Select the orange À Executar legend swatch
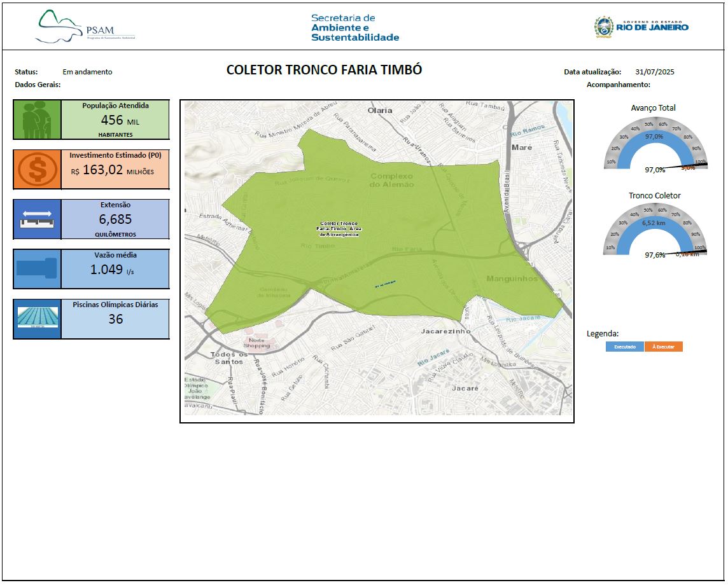The width and height of the screenshot is (728, 585). pos(663,347)
